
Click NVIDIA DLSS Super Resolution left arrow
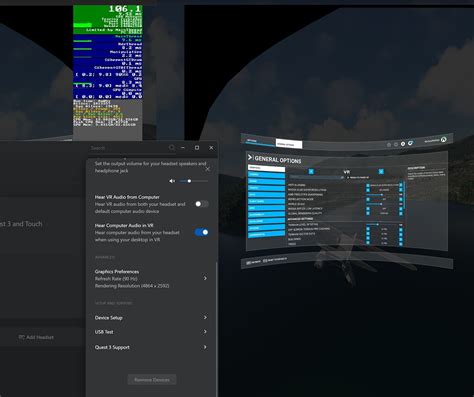pos(368,190)
